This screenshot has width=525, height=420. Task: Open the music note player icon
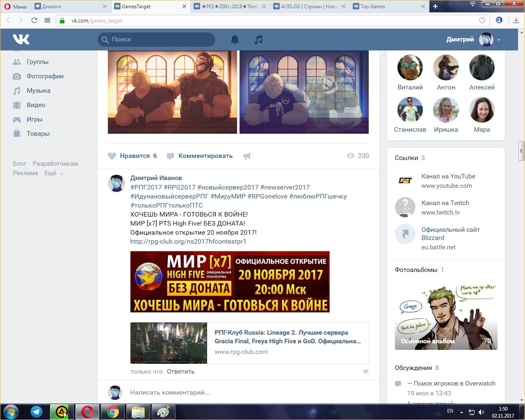coord(258,39)
